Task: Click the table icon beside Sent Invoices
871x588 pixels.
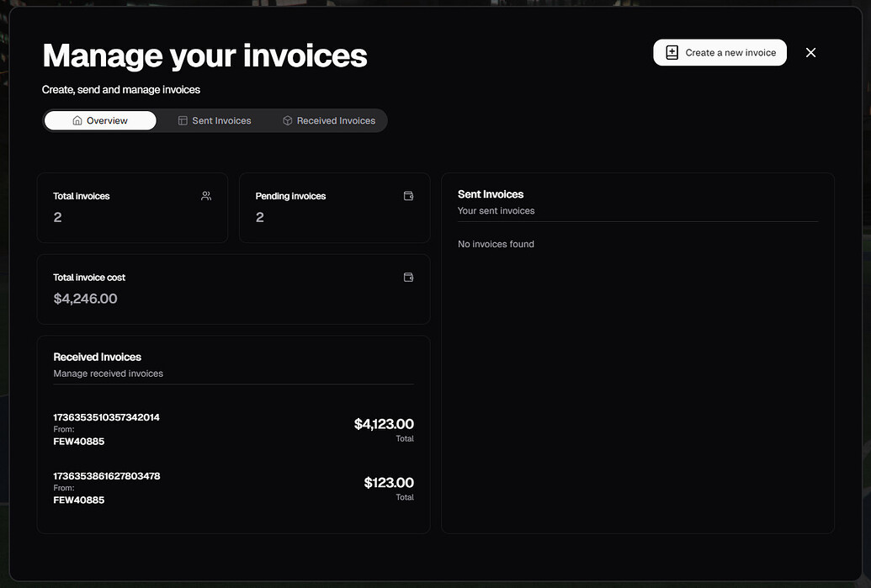Action: [182, 119]
